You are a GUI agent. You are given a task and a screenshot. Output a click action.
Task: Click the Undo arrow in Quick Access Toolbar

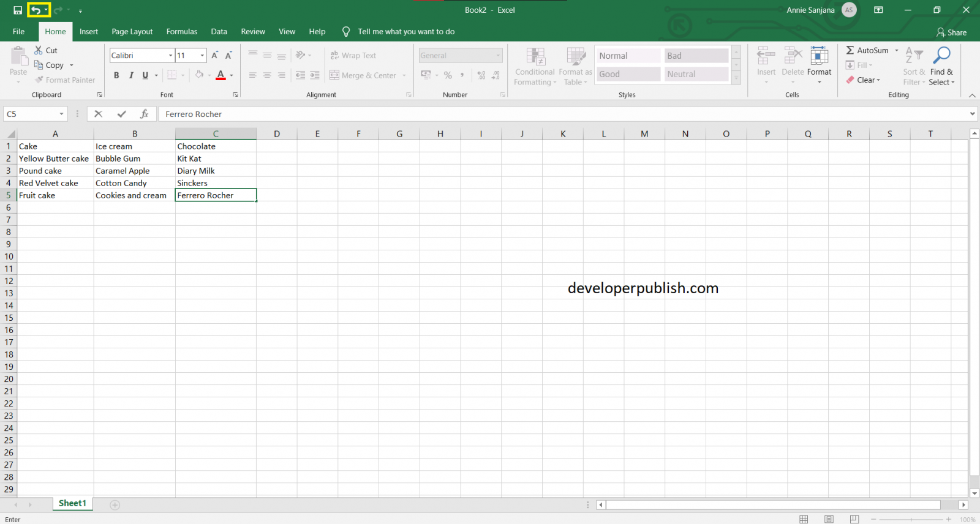(x=36, y=10)
